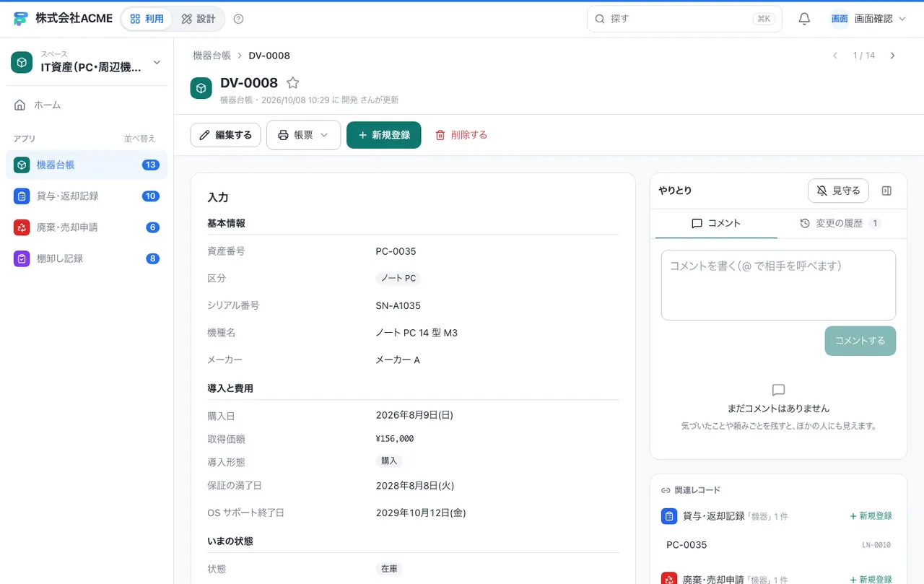Click the 在庫 status tag
The height and width of the screenshot is (584, 924).
[x=389, y=569]
